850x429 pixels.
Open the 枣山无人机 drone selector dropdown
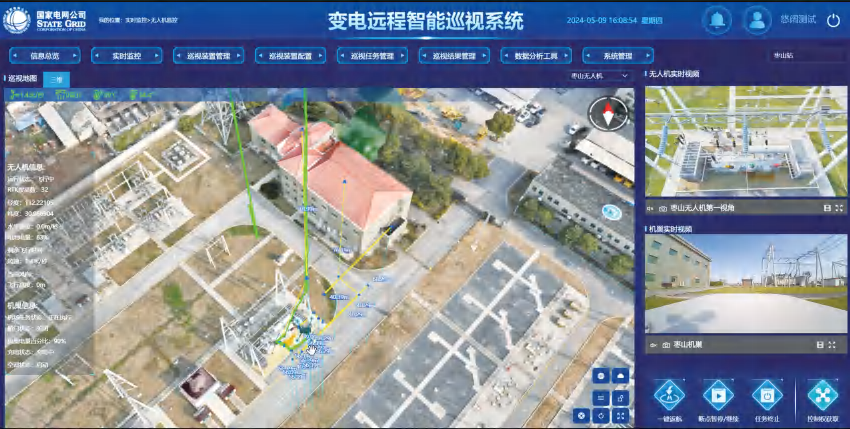coord(598,76)
